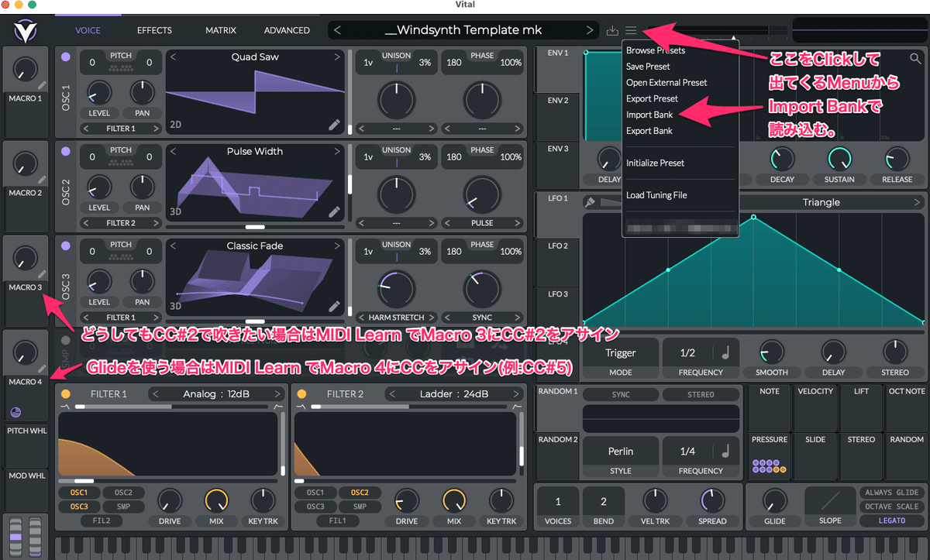The image size is (930, 560).
Task: Choose Import Bank from the menu
Action: pos(649,115)
